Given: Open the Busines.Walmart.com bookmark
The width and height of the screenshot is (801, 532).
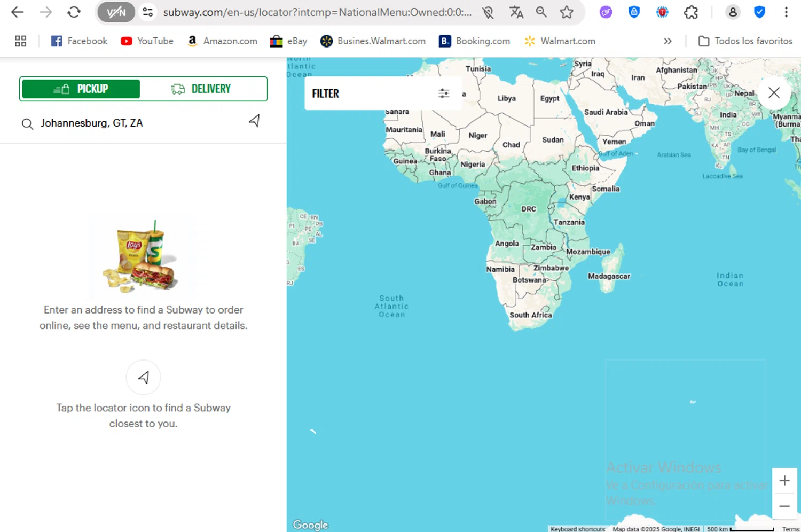Looking at the screenshot, I should click(x=373, y=41).
